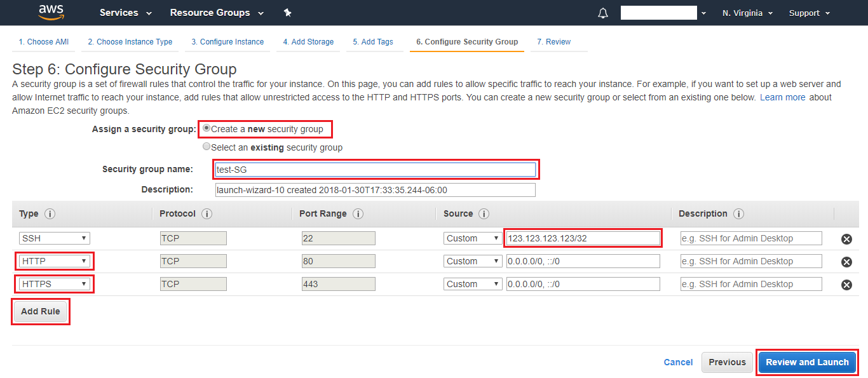The image size is (868, 378).
Task: Click the pin shortcut icon in navbar
Action: [287, 13]
